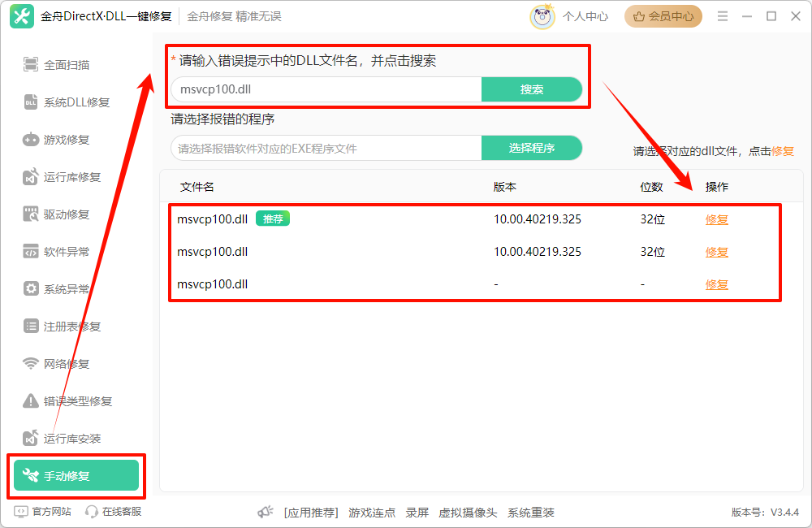Open 错误类型修复 sidebar entry
The width and height of the screenshot is (812, 528).
tap(76, 400)
